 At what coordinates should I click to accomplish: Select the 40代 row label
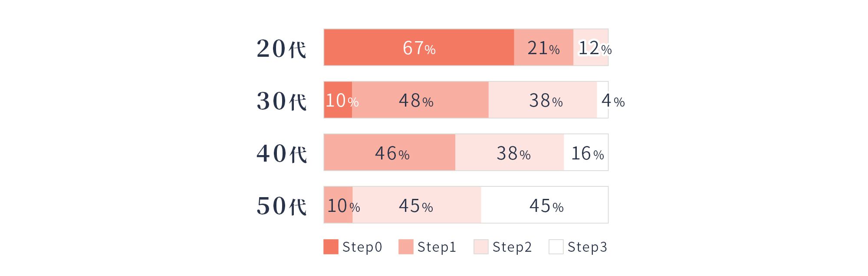click(x=281, y=153)
